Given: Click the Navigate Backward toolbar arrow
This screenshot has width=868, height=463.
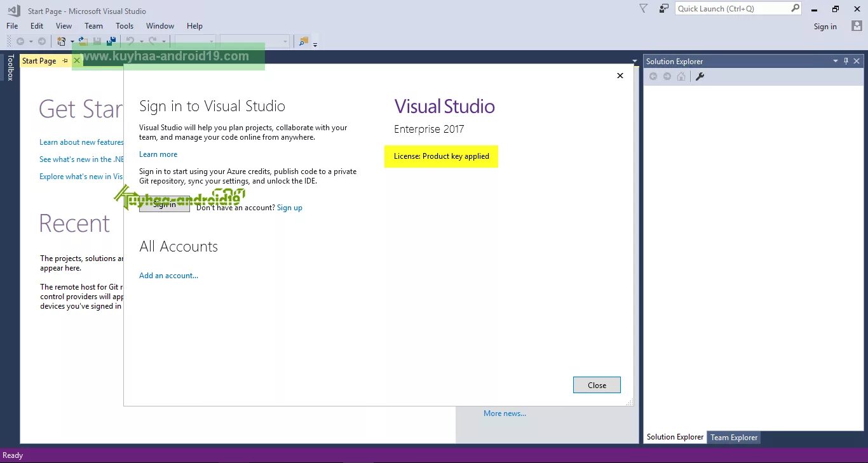Looking at the screenshot, I should (20, 41).
